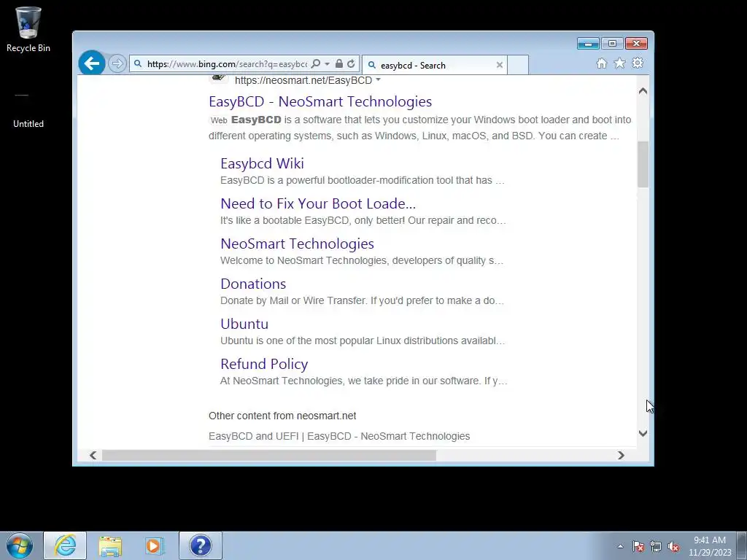
Task: Open the 'Refund Policy' link
Action: click(264, 364)
